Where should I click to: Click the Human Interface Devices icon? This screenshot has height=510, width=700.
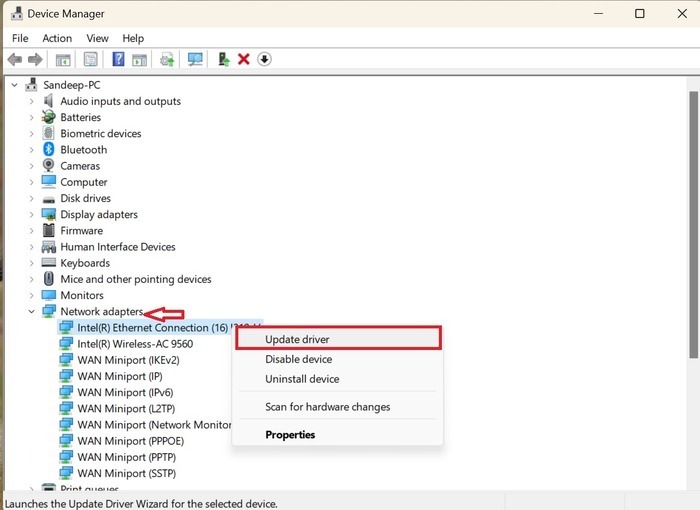click(49, 247)
